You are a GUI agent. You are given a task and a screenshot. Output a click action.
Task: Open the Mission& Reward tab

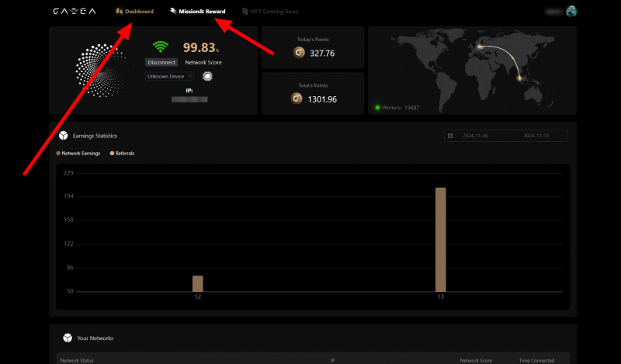[x=197, y=12]
